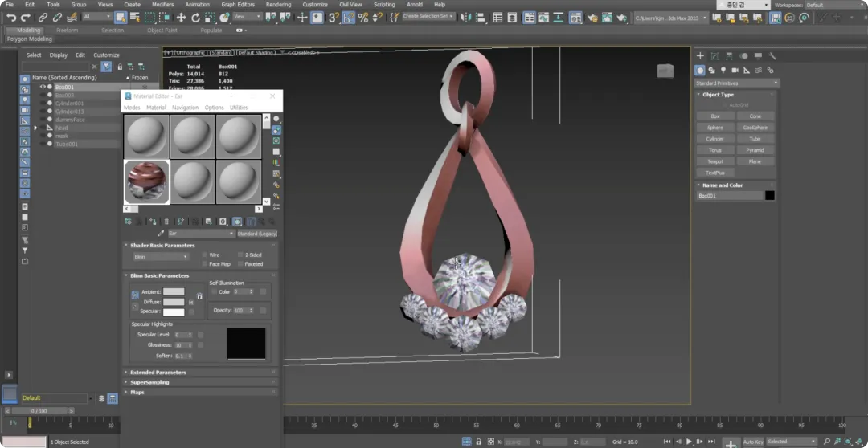Click the Pyramid primitive button
Viewport: 868px width, 448px height.
(x=755, y=150)
